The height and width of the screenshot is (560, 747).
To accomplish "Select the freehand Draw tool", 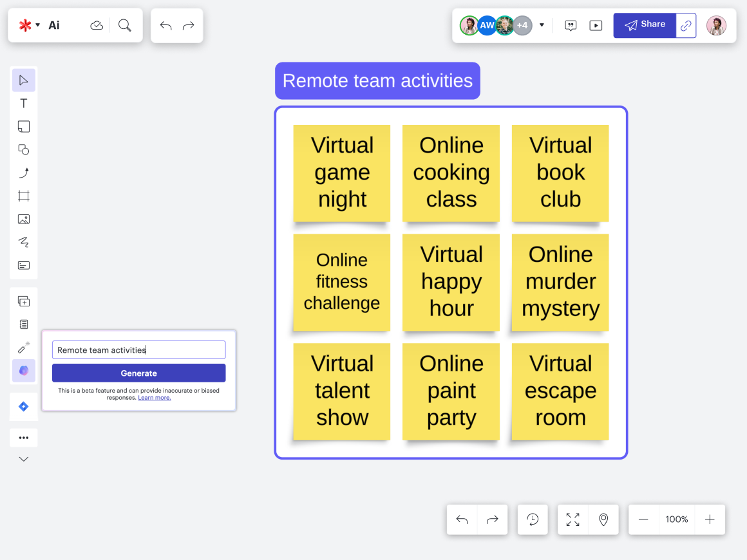I will click(24, 243).
